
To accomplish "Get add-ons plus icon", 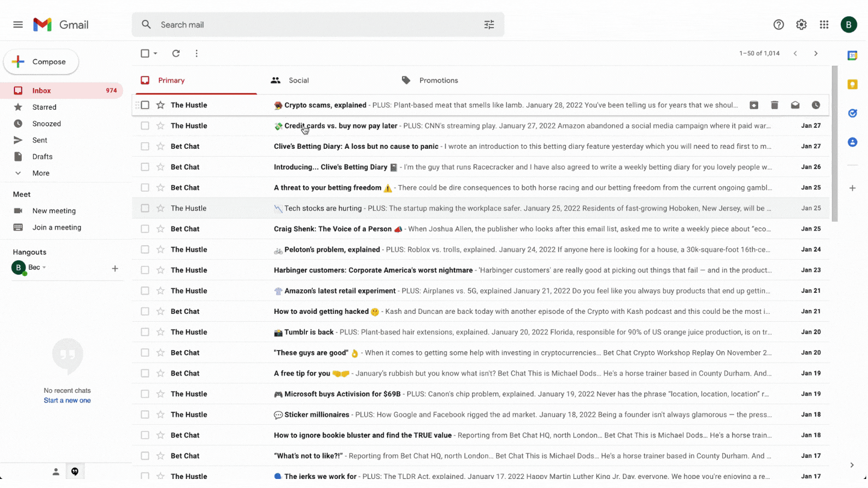I will click(852, 188).
